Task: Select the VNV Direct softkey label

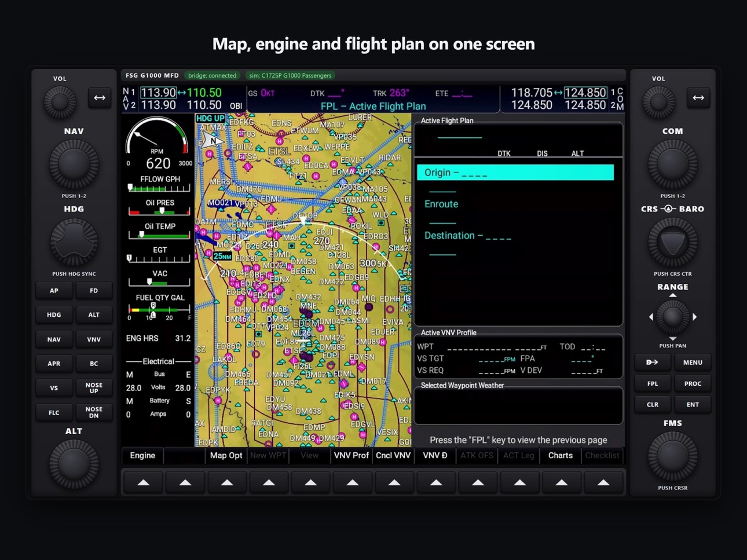Action: point(435,456)
